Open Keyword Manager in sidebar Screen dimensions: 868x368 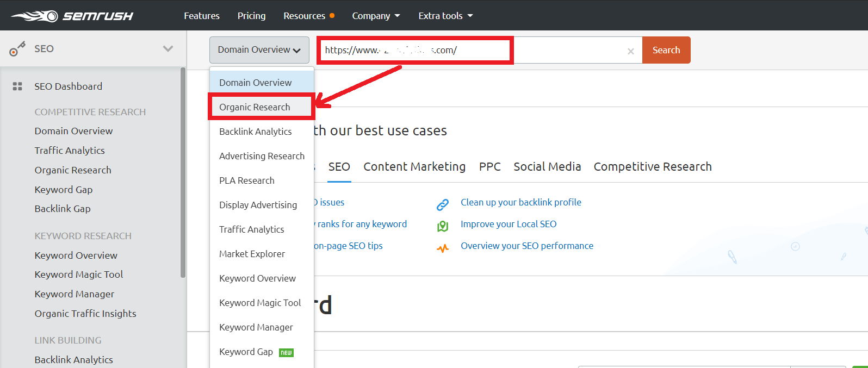(75, 294)
